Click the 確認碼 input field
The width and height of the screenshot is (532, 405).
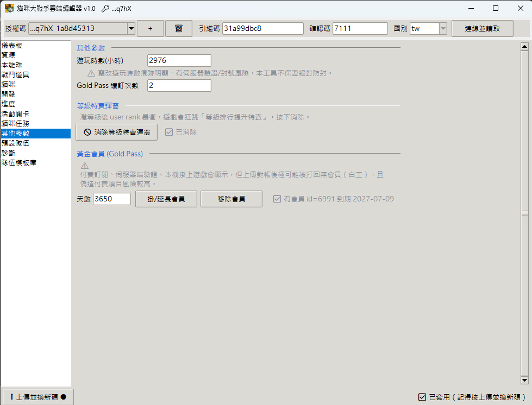[x=360, y=28]
